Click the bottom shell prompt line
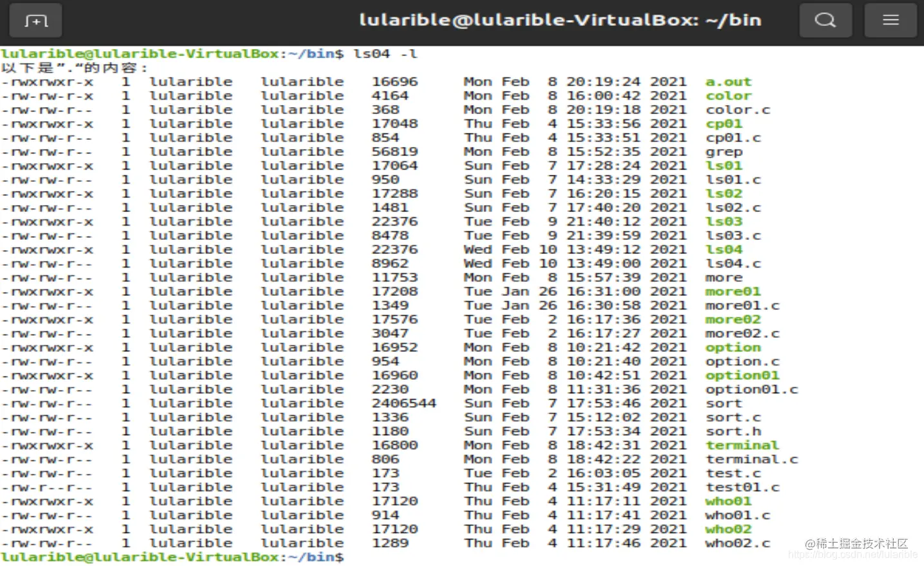 click(x=172, y=557)
